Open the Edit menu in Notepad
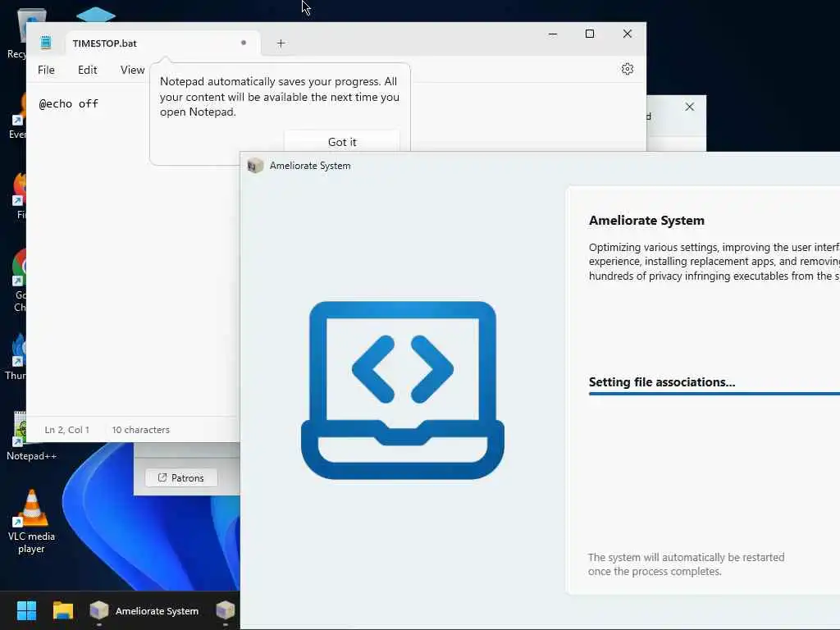The height and width of the screenshot is (630, 840). click(87, 70)
